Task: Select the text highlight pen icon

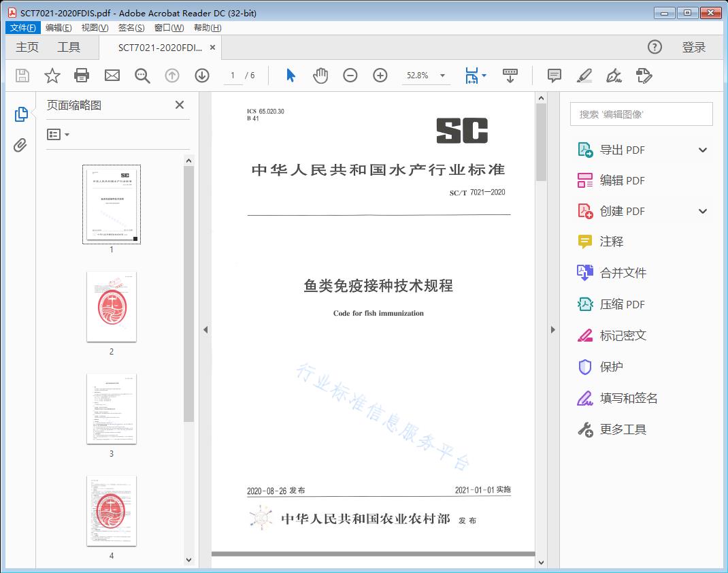Action: (584, 76)
